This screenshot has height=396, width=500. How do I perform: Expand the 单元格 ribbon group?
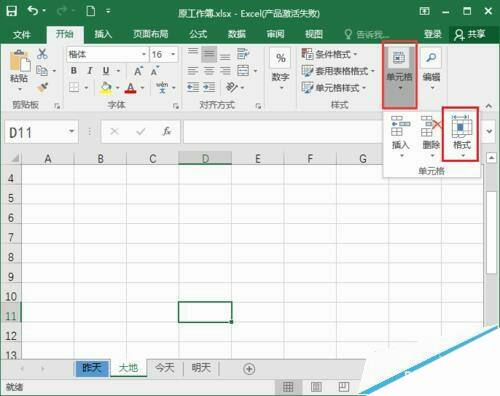coord(399,75)
